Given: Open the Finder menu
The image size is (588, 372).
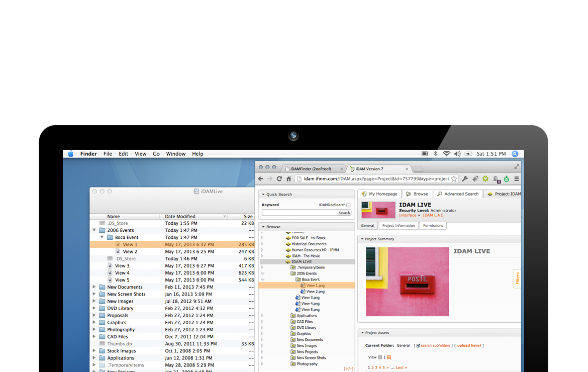Looking at the screenshot, I should (88, 154).
